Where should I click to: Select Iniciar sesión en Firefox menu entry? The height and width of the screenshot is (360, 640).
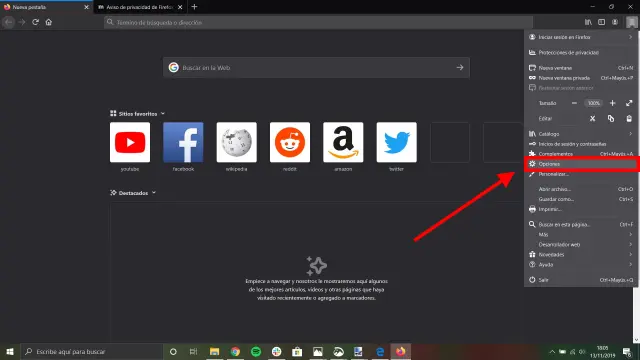coord(581,37)
